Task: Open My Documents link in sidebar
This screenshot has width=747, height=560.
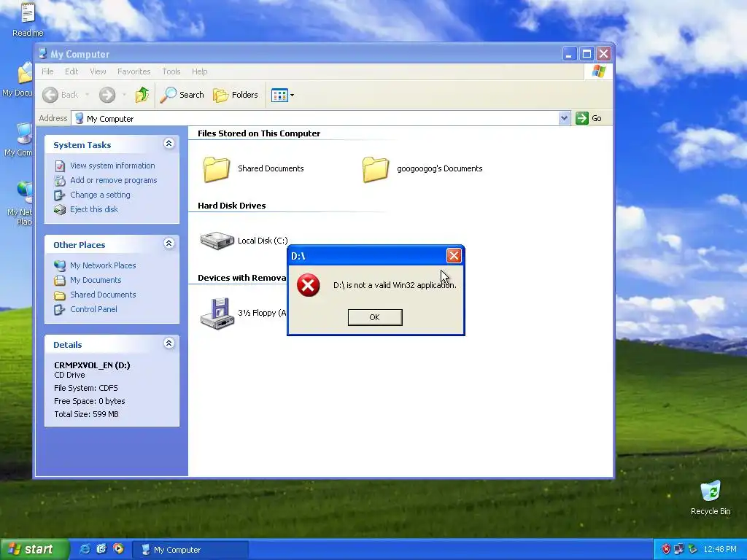Action: point(96,280)
